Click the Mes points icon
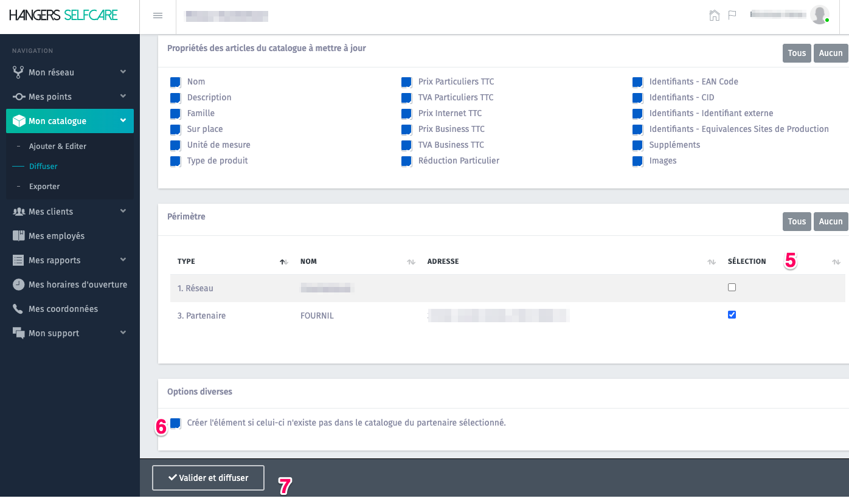The image size is (849, 504). (x=18, y=97)
